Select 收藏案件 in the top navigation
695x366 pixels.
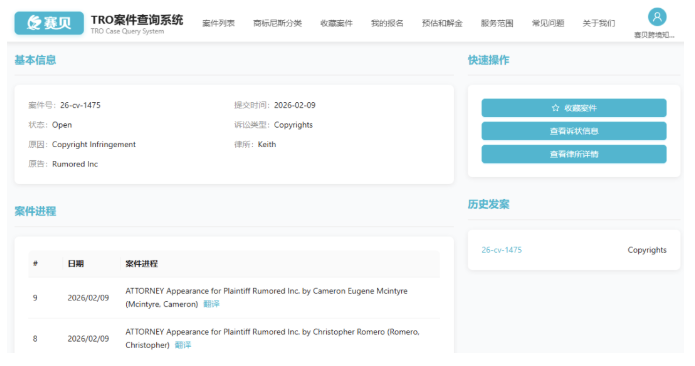pyautogui.click(x=336, y=23)
